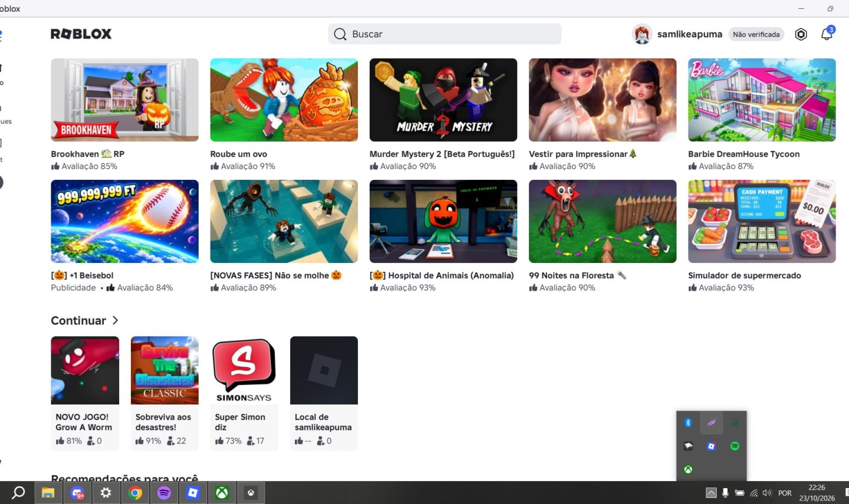This screenshot has width=849, height=504.
Task: Click the search magnifier icon in Buscar
Action: 340,34
